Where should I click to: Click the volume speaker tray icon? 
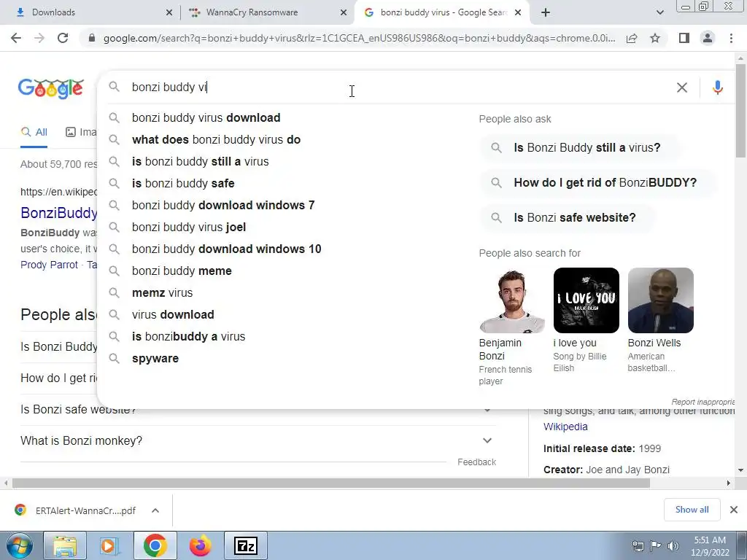tap(673, 546)
